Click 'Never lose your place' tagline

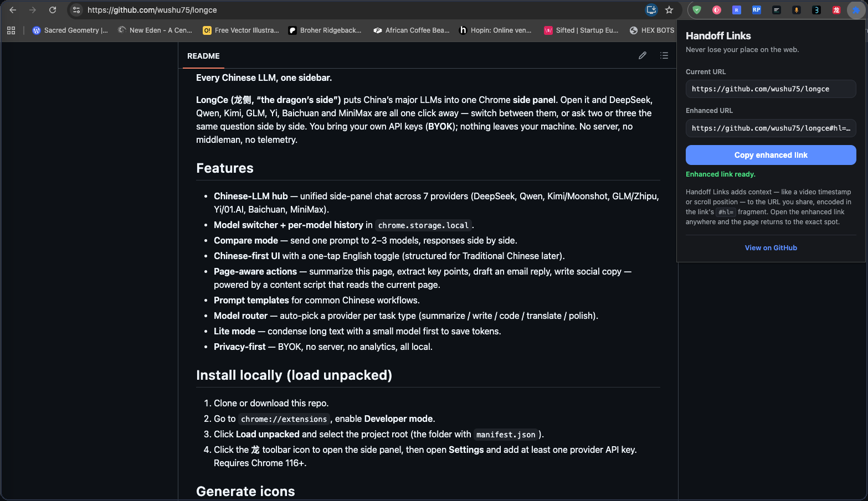pos(742,50)
